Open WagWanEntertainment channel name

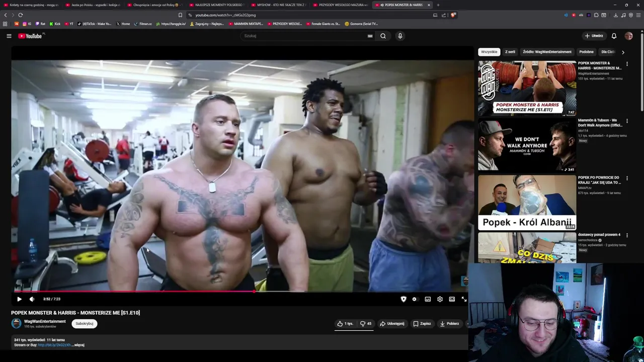(45, 321)
